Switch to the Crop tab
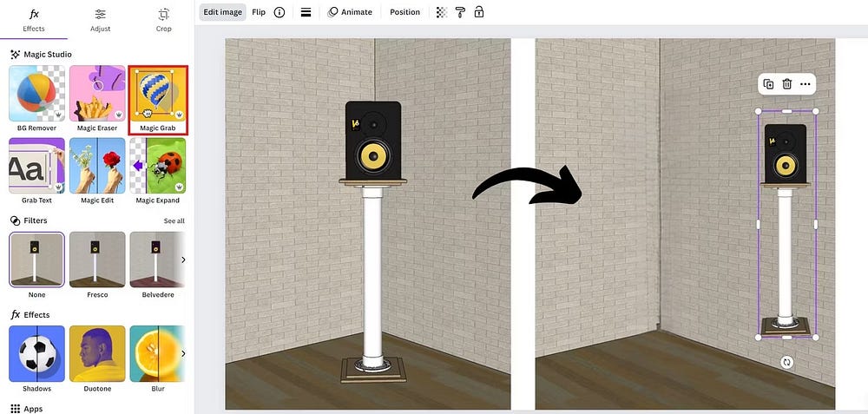Screen dimensions: 868x414 163,20
